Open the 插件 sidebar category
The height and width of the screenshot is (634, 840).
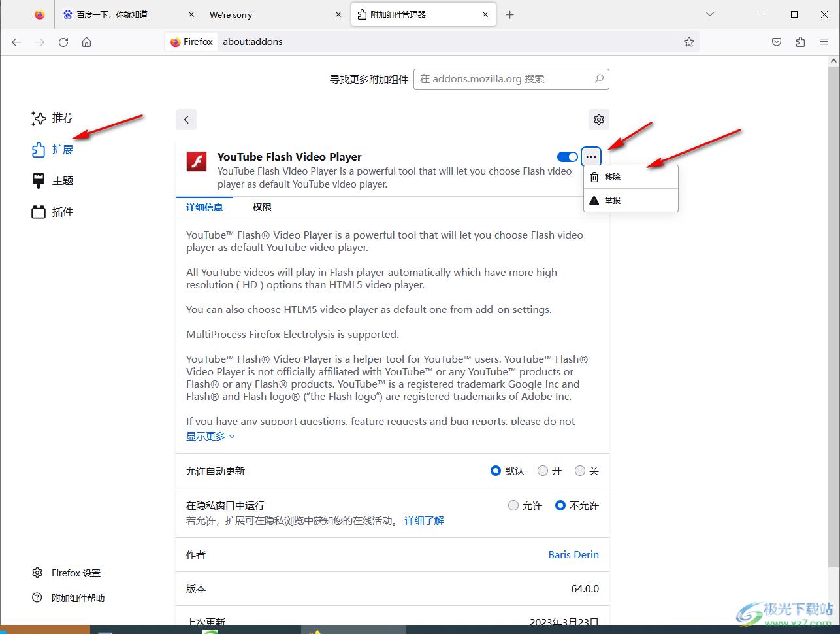point(52,212)
